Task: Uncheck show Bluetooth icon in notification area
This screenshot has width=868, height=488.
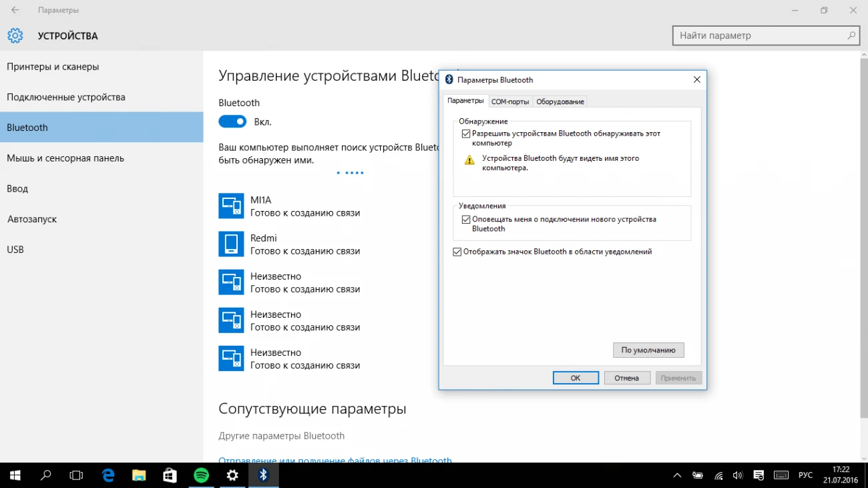Action: [457, 252]
